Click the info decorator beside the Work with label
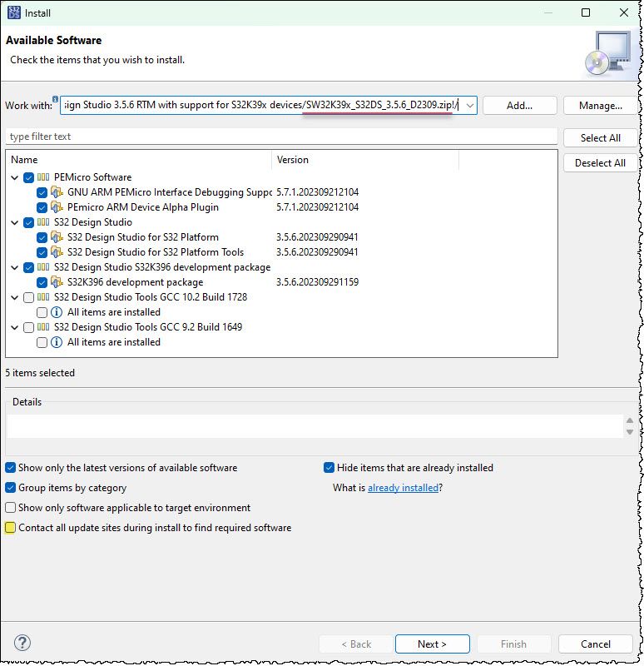 coord(55,99)
